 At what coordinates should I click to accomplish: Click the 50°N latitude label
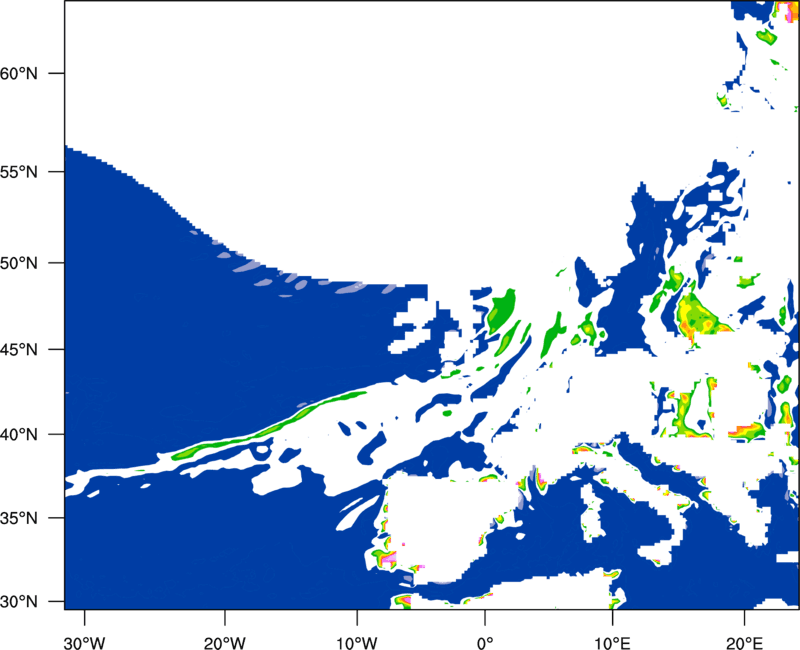19,264
